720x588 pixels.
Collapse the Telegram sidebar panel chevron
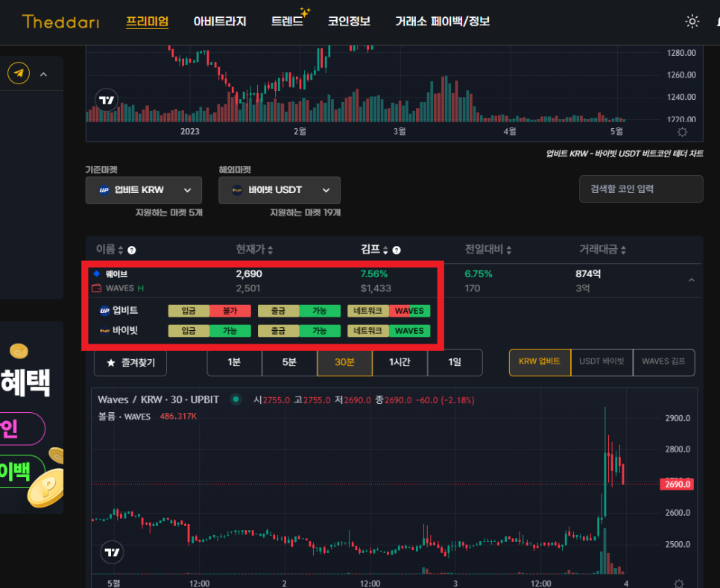coord(44,75)
